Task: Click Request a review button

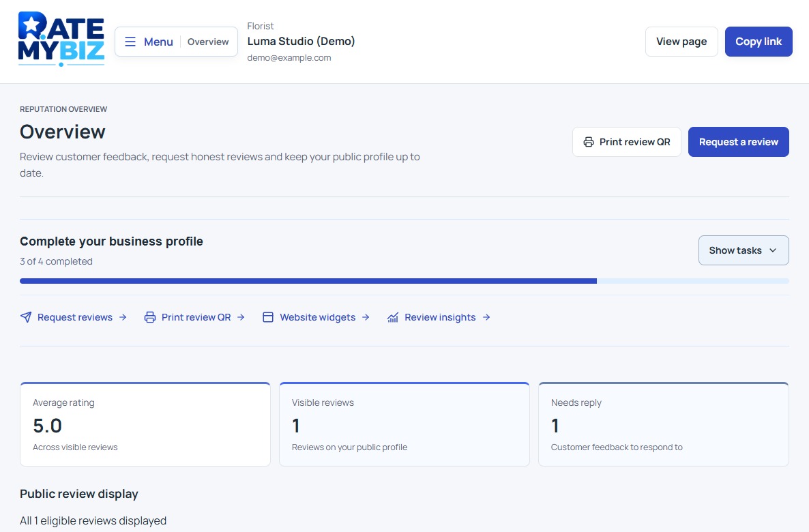Action: 738,142
